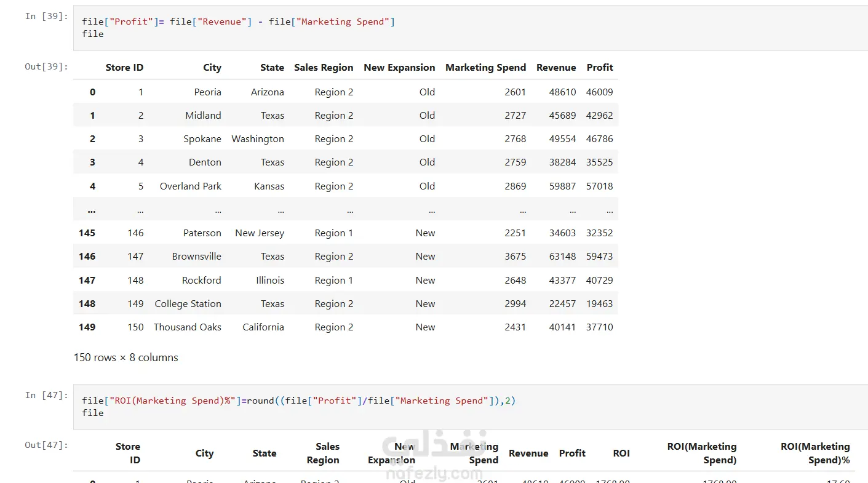Image resolution: width=868 pixels, height=483 pixels.
Task: Click the Profit value 57018
Action: tap(600, 186)
